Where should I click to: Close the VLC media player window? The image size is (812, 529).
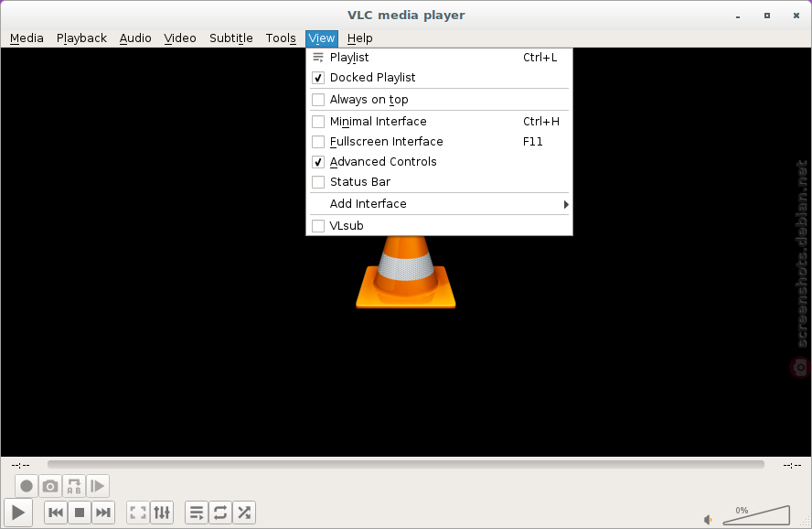point(796,16)
